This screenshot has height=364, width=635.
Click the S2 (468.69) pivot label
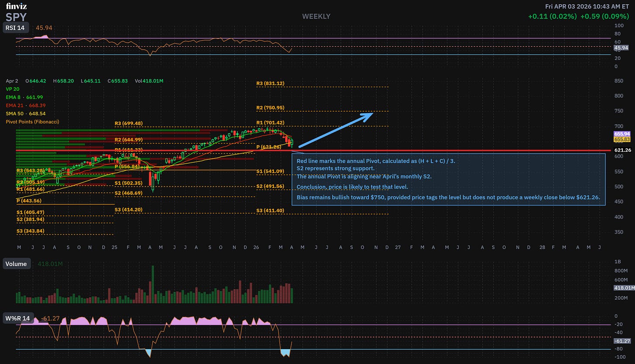tap(129, 193)
